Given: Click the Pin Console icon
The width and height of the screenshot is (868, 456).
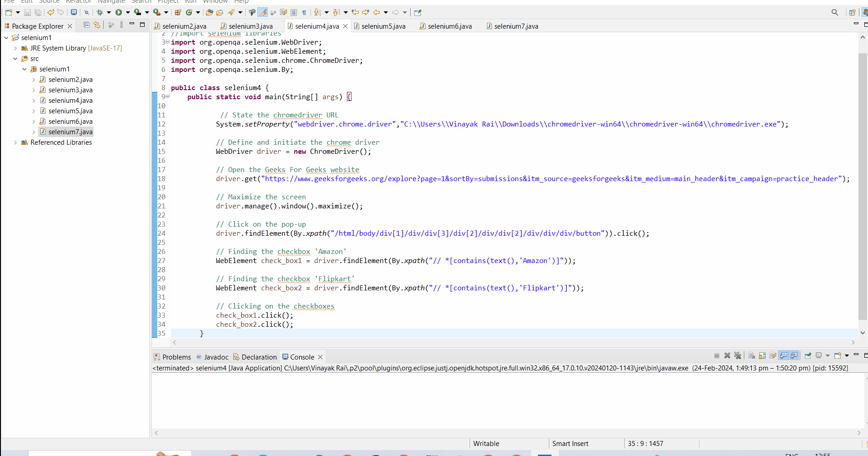Looking at the screenshot, I should tap(808, 355).
